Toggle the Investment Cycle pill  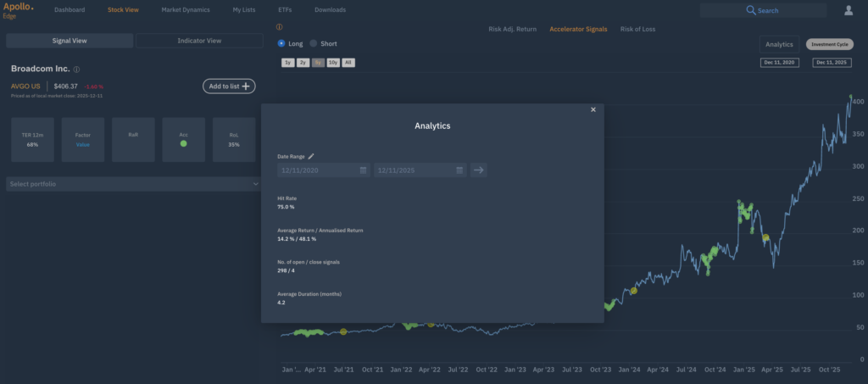coord(829,44)
